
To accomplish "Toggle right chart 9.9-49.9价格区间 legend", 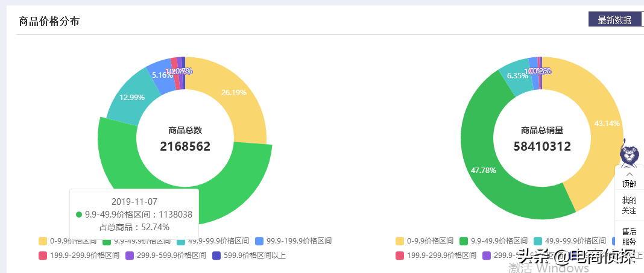I will [493, 241].
